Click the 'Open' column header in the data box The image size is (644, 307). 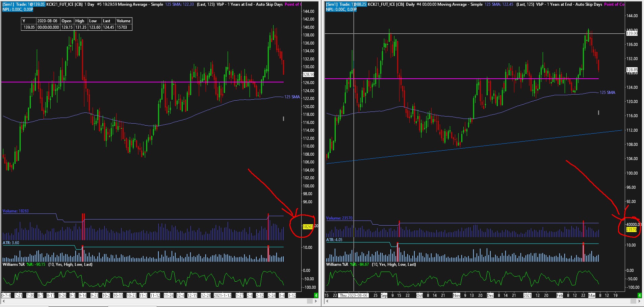tap(67, 21)
